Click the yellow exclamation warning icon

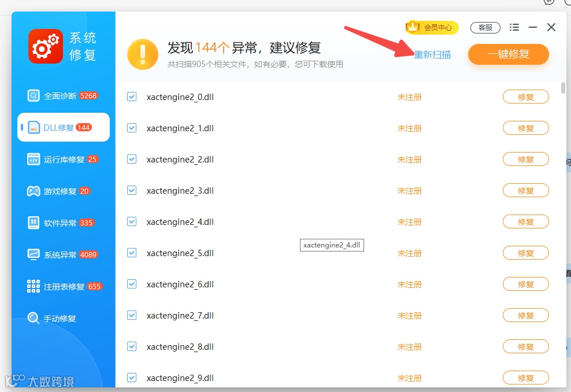(x=143, y=54)
